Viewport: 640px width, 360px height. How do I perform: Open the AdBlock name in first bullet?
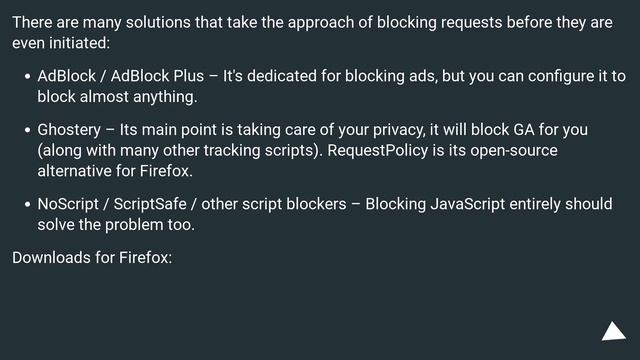[67, 76]
